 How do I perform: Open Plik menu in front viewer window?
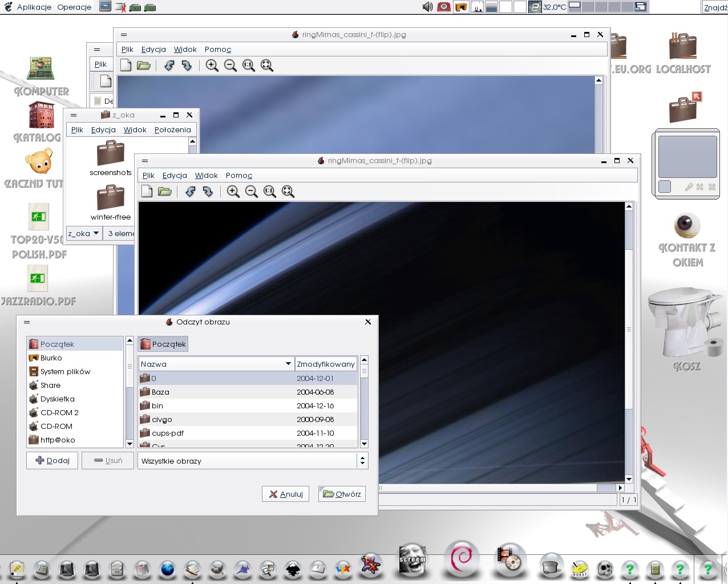tap(148, 176)
